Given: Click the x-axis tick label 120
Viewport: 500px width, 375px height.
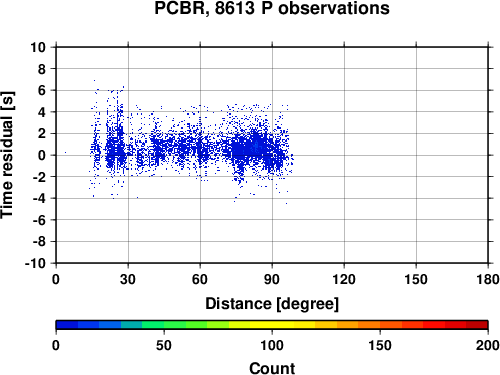Looking at the screenshot, I should (x=344, y=279).
